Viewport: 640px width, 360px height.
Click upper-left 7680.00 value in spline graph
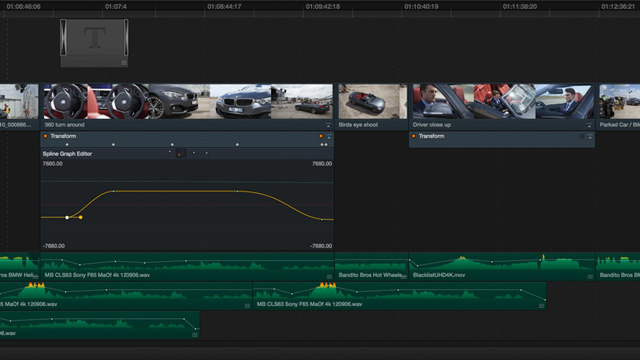[53, 164]
